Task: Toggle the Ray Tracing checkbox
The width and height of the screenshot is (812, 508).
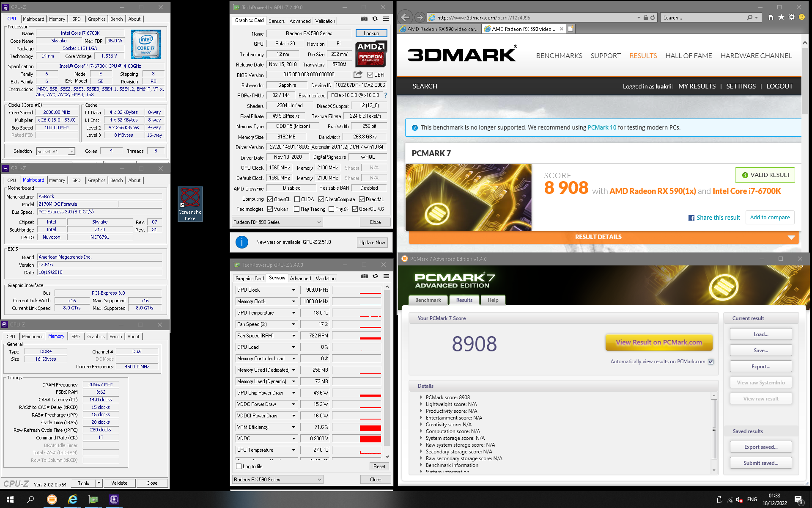Action: coord(296,209)
